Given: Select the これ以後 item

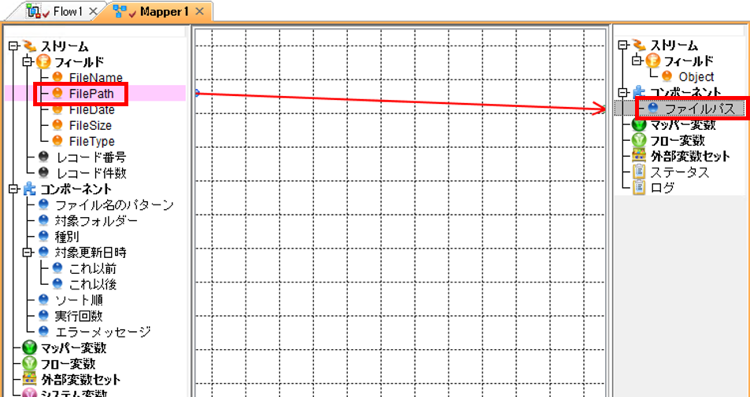Looking at the screenshot, I should (93, 284).
